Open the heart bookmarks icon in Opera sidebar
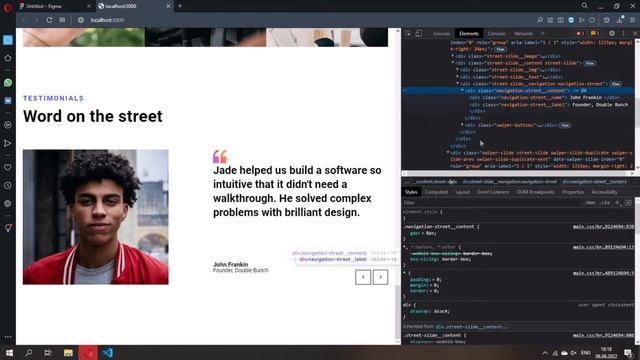 click(8, 167)
